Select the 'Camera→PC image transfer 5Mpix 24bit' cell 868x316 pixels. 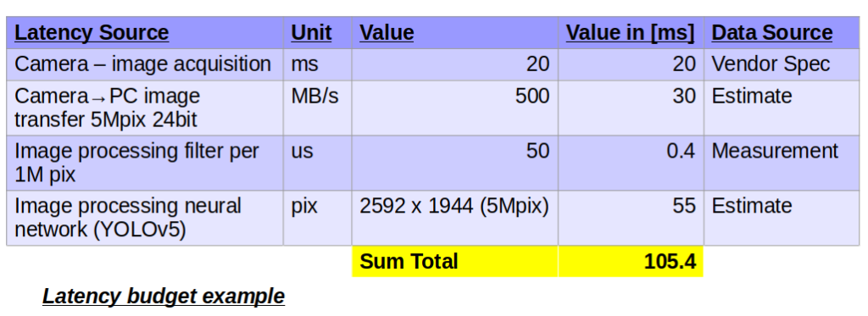145,108
